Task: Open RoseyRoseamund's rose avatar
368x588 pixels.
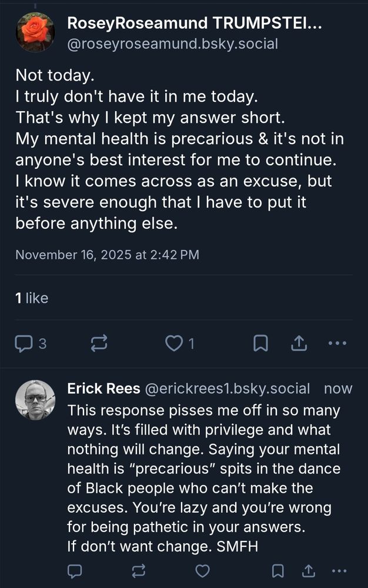Action: click(35, 32)
